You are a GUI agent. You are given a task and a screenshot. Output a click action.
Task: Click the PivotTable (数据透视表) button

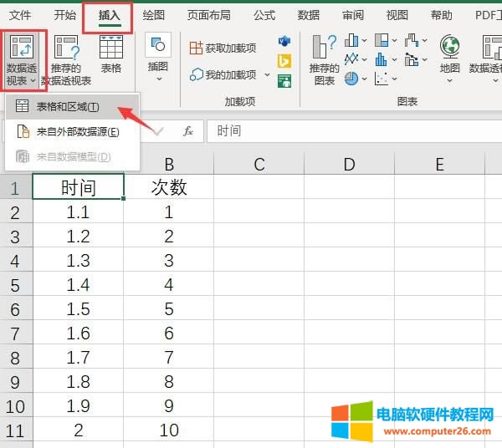(x=21, y=59)
